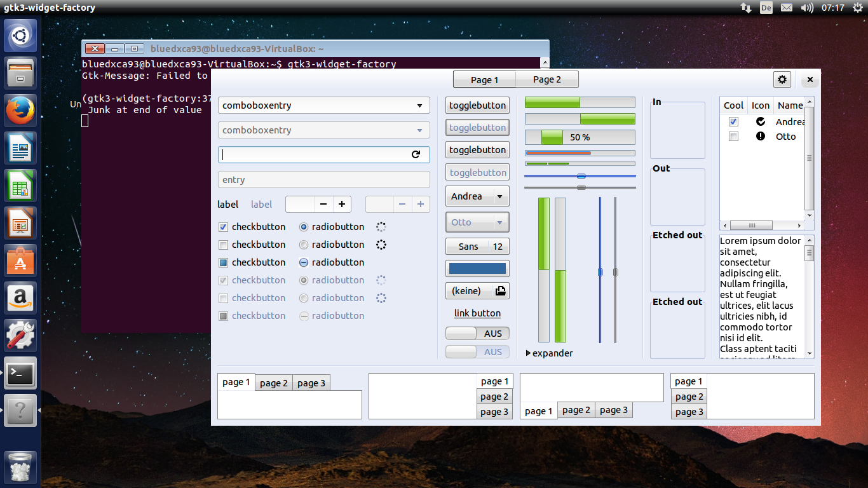Select the unselected enabled radiobutton

coord(303,245)
